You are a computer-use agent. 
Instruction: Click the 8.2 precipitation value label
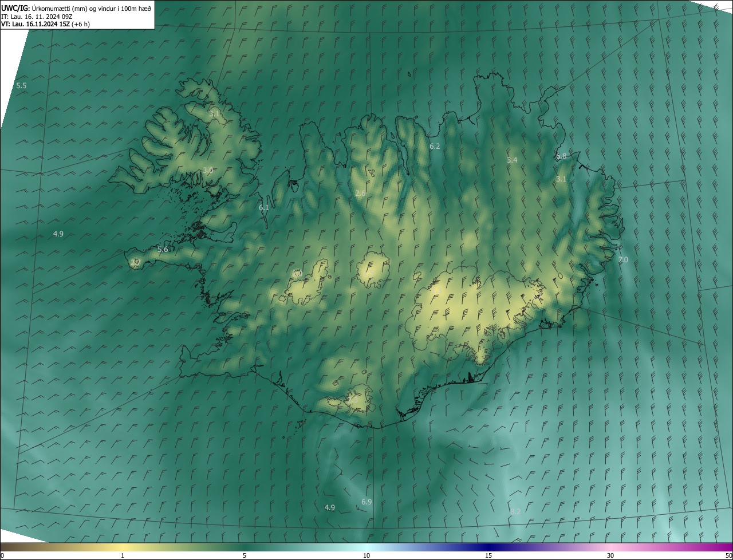click(x=515, y=511)
